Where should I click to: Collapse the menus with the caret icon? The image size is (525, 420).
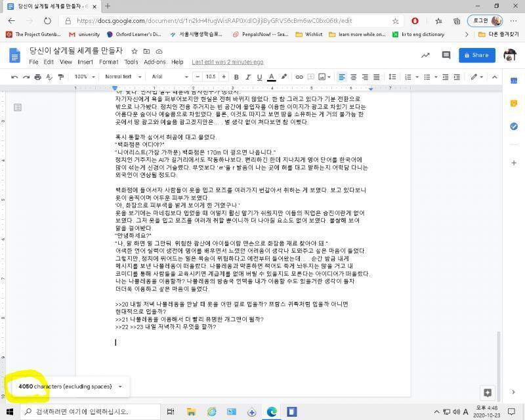(495, 77)
